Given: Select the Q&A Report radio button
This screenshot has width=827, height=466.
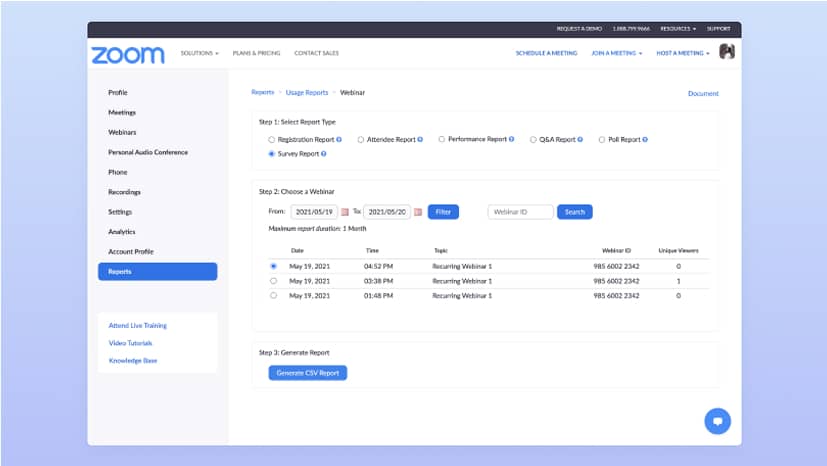Looking at the screenshot, I should 533,140.
